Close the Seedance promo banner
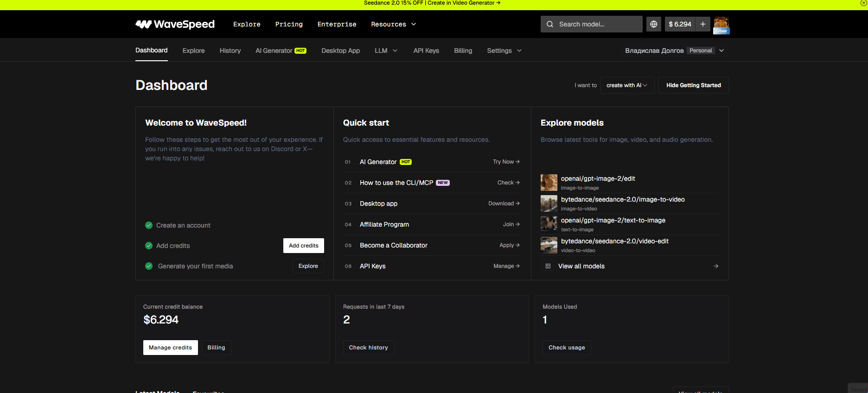868x393 pixels. pyautogui.click(x=863, y=3)
